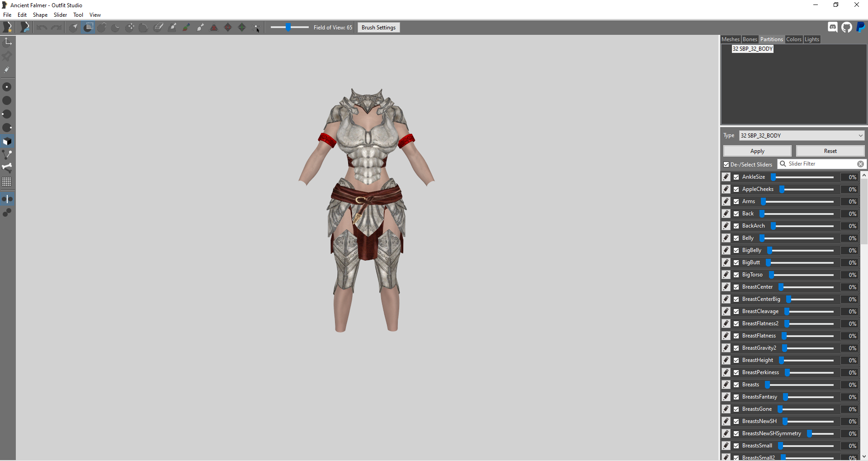Uncheck the AnkleSize slider checkbox
Screen dimensions: 868x461
click(736, 177)
